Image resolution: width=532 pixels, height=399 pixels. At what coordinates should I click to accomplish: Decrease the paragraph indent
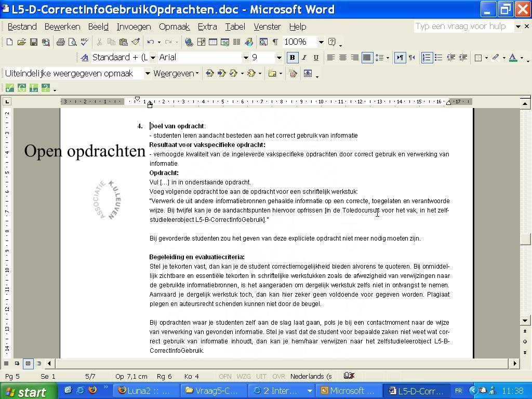pos(450,58)
